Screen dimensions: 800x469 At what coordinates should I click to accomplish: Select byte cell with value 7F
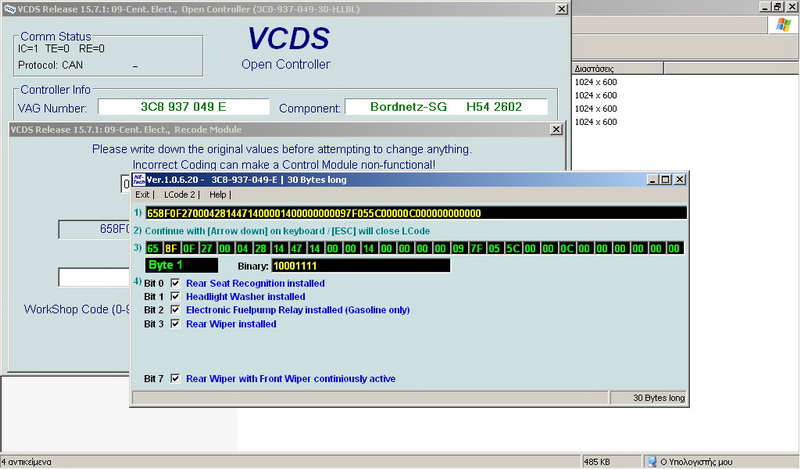477,249
